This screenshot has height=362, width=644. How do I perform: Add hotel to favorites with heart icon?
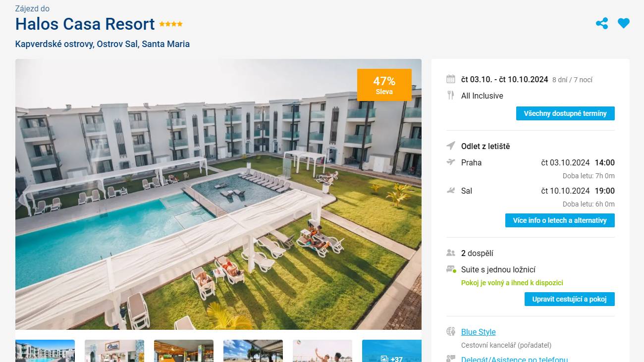click(624, 23)
